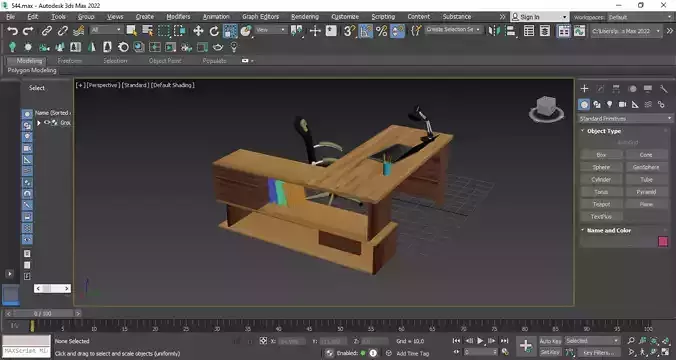676x360 pixels.
Task: Click the object color swatch
Action: (x=663, y=241)
